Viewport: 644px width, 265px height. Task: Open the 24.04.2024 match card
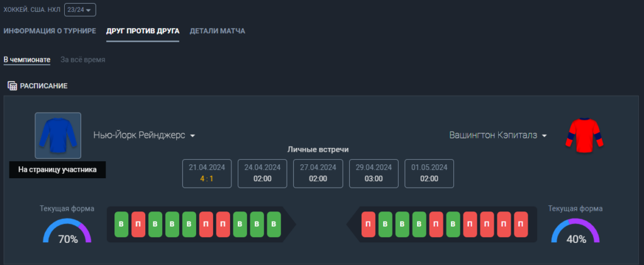tap(262, 173)
